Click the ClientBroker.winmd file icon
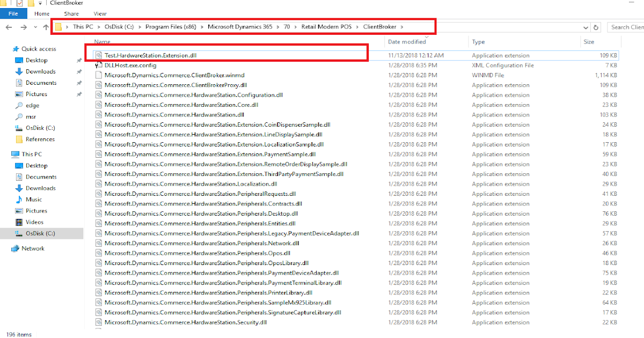Viewport: 644px width, 338px height. [98, 75]
